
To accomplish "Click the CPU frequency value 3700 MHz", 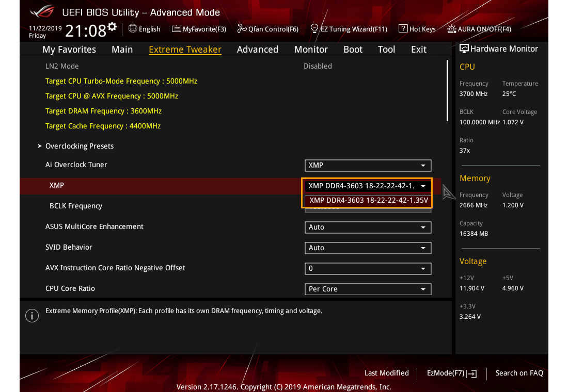I will click(x=474, y=94).
